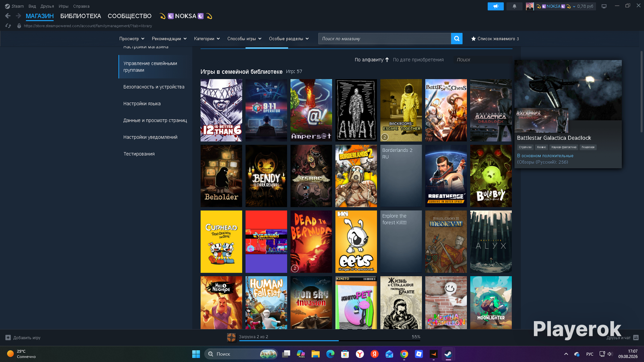Click the download game icon in bottom bar
Image resolution: width=644 pixels, height=362 pixels.
coord(231,337)
